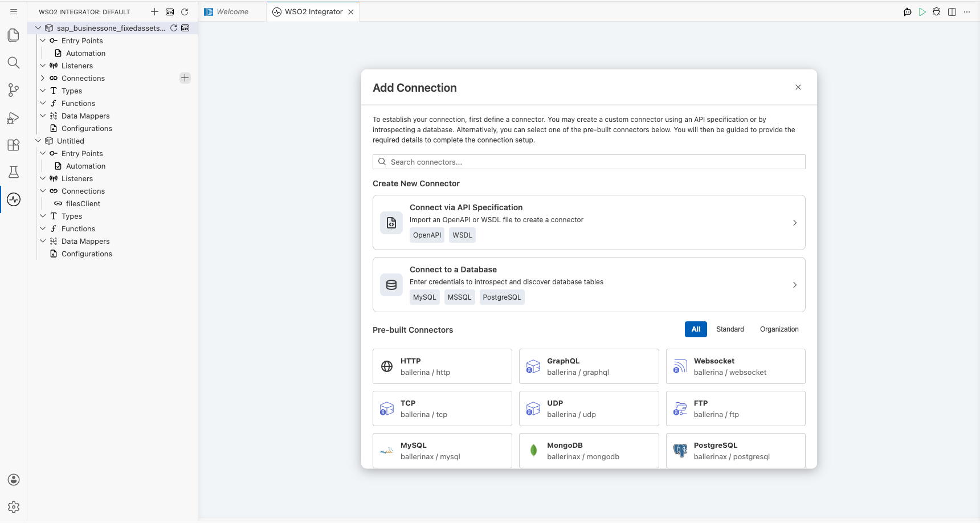980x523 pixels.
Task: Open the Search view in activity bar
Action: (14, 63)
